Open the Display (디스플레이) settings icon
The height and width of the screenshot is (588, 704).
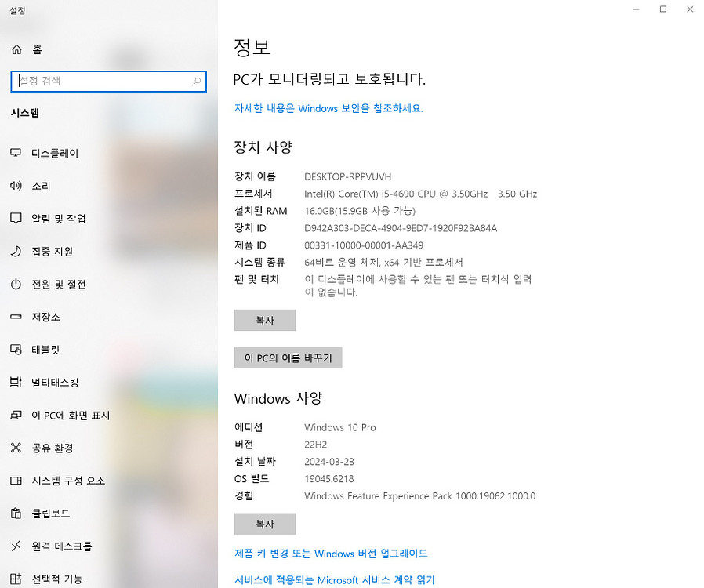pos(16,153)
